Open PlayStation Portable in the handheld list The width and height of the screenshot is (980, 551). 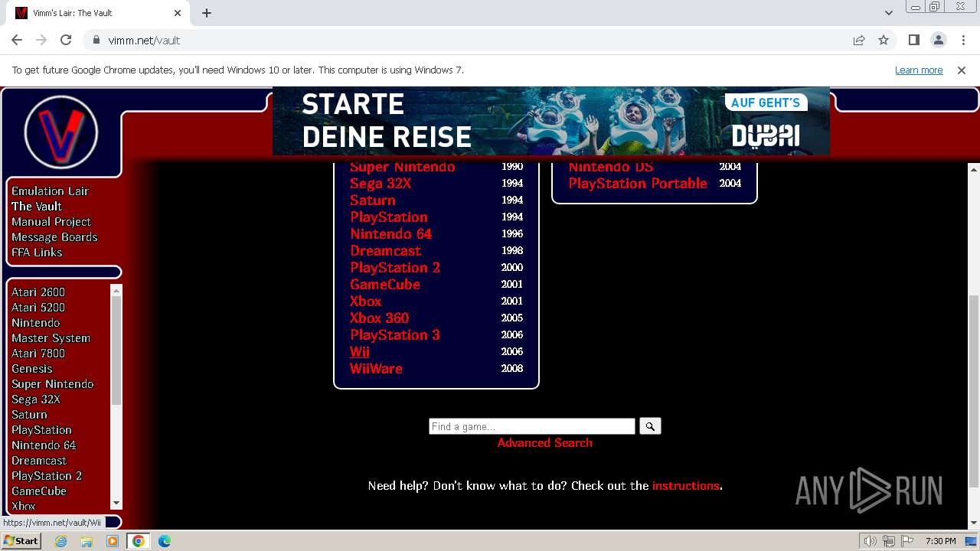pos(638,183)
